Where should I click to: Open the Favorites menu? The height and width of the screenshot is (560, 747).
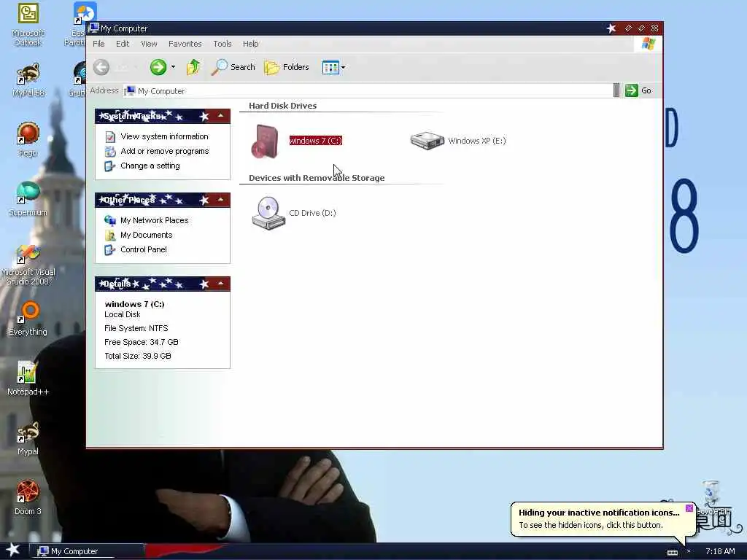point(185,44)
